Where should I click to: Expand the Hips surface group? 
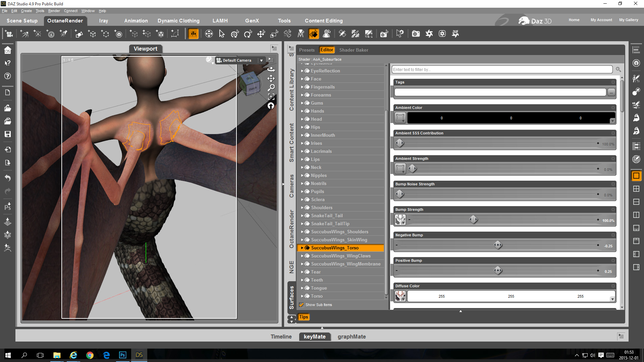[302, 127]
